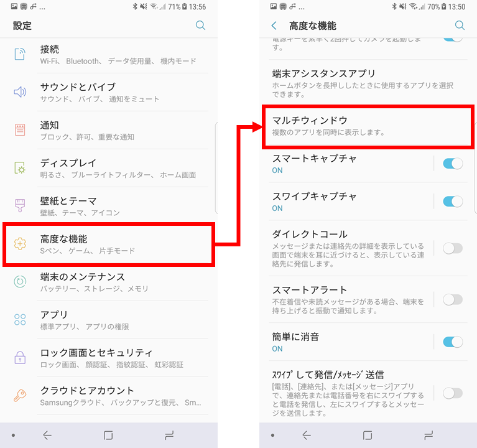Tap the 壁紙とテーマ paintbrush icon

click(20, 205)
